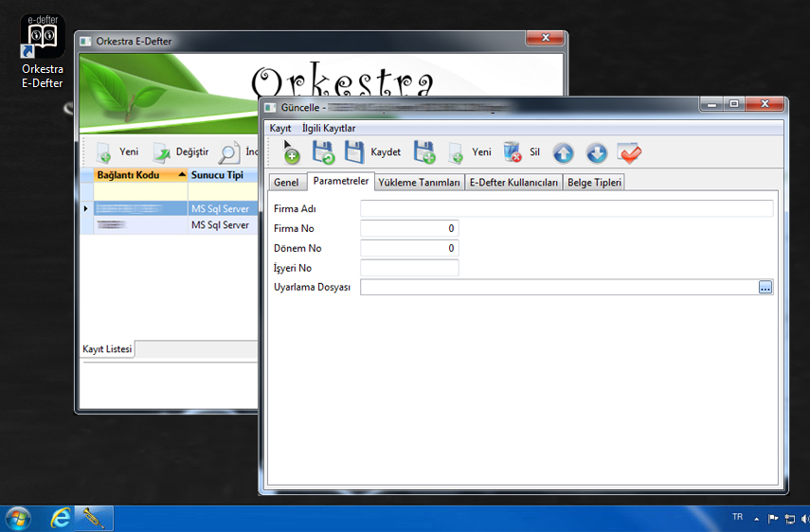The image size is (810, 532).
Task: Switch to the Genel tab
Action: [x=286, y=182]
